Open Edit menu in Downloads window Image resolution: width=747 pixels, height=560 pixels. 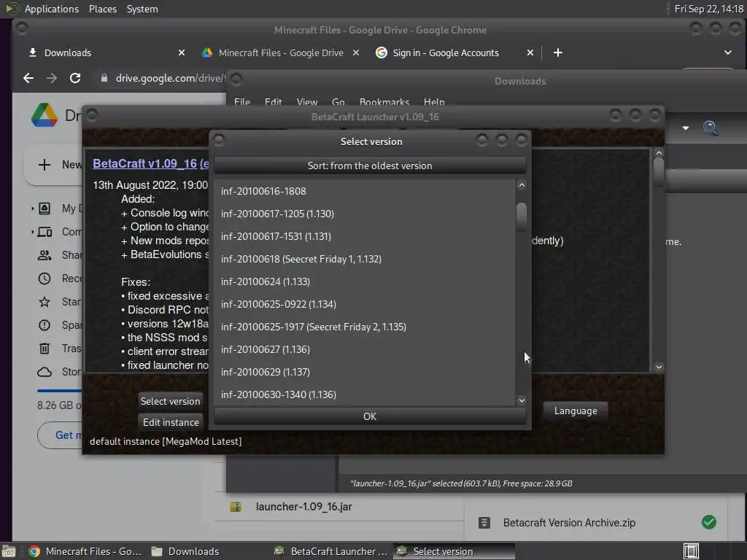point(273,101)
